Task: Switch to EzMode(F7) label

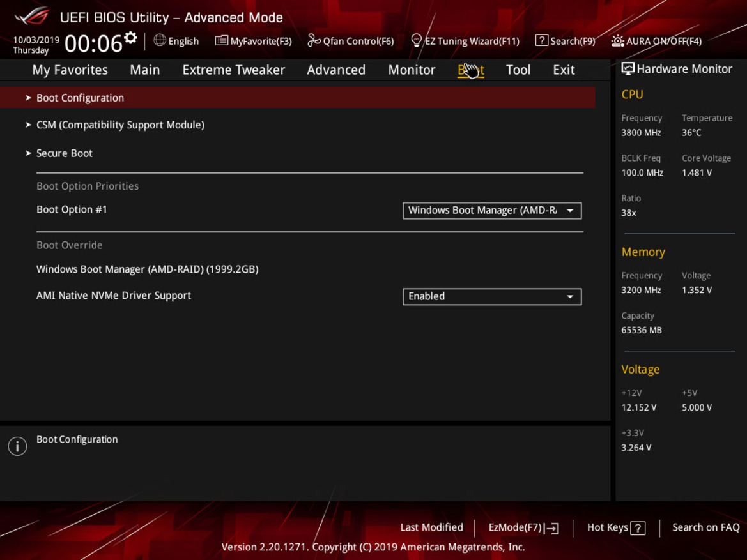Action: click(515, 527)
